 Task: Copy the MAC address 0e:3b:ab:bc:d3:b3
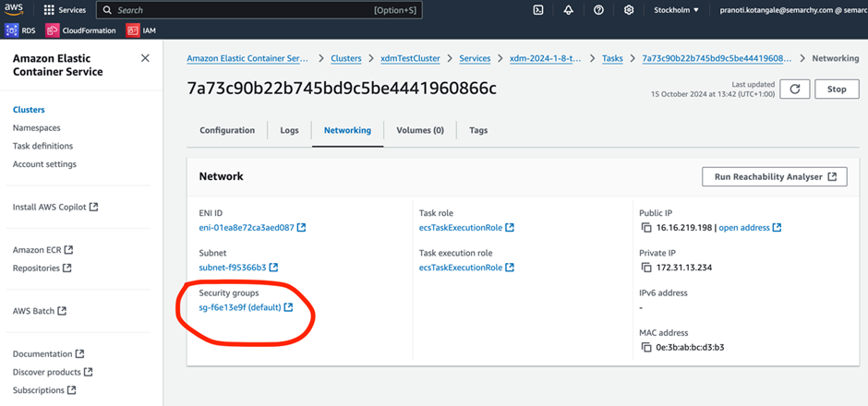(646, 347)
